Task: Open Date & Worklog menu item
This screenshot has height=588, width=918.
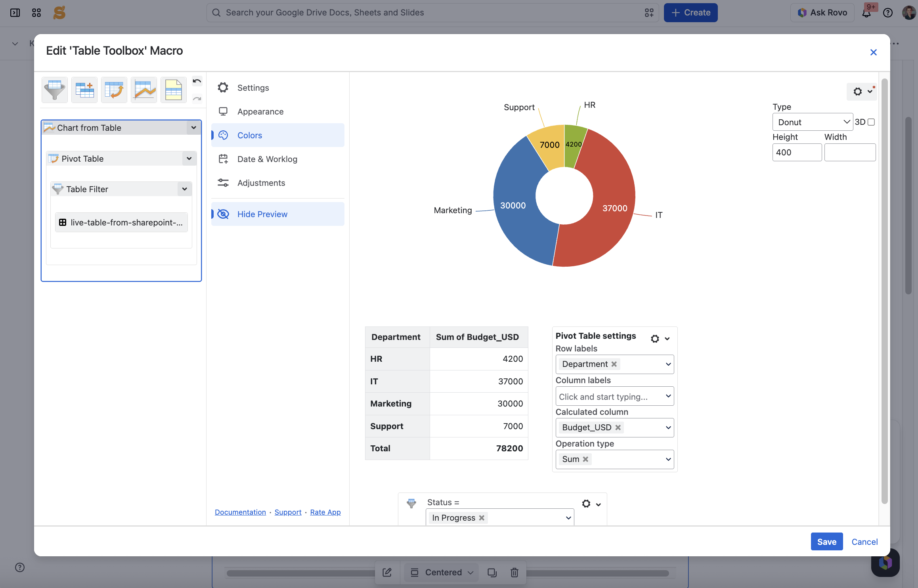Action: (278, 159)
